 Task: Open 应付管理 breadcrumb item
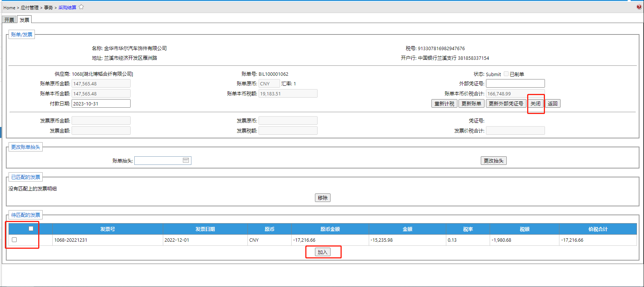[x=30, y=7]
